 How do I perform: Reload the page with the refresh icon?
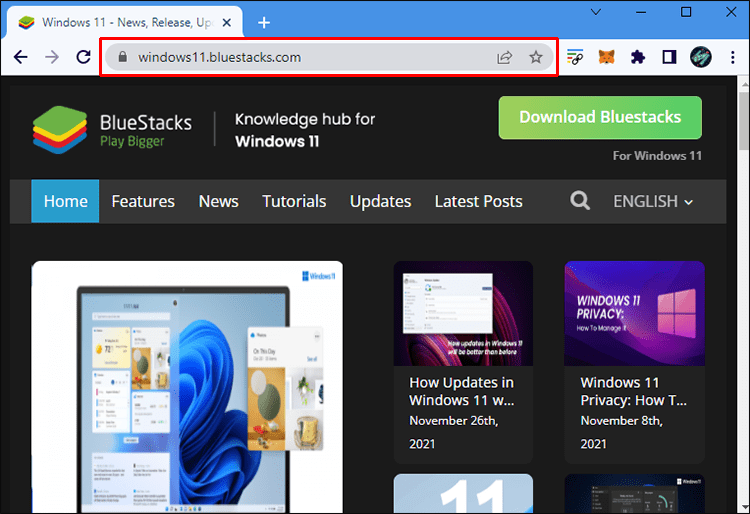(83, 57)
